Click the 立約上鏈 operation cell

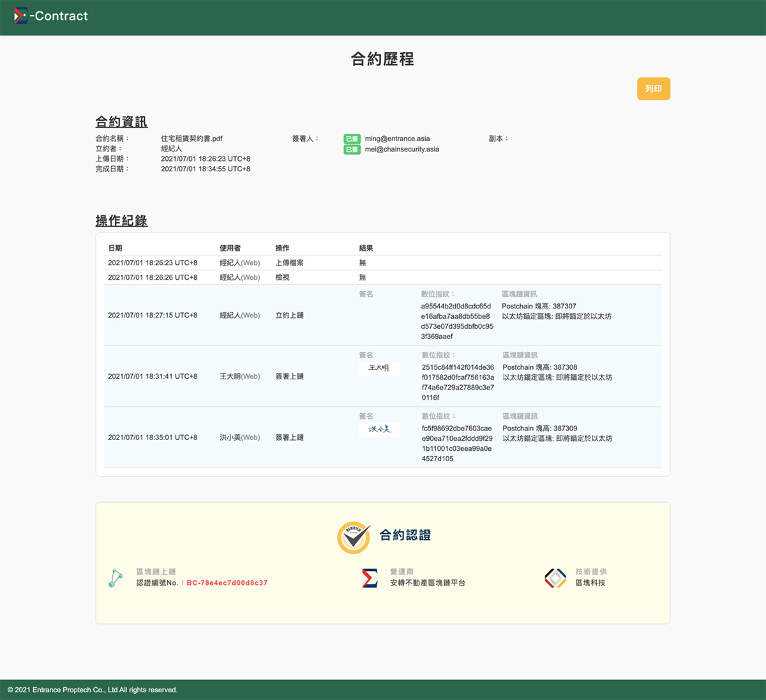coord(289,316)
